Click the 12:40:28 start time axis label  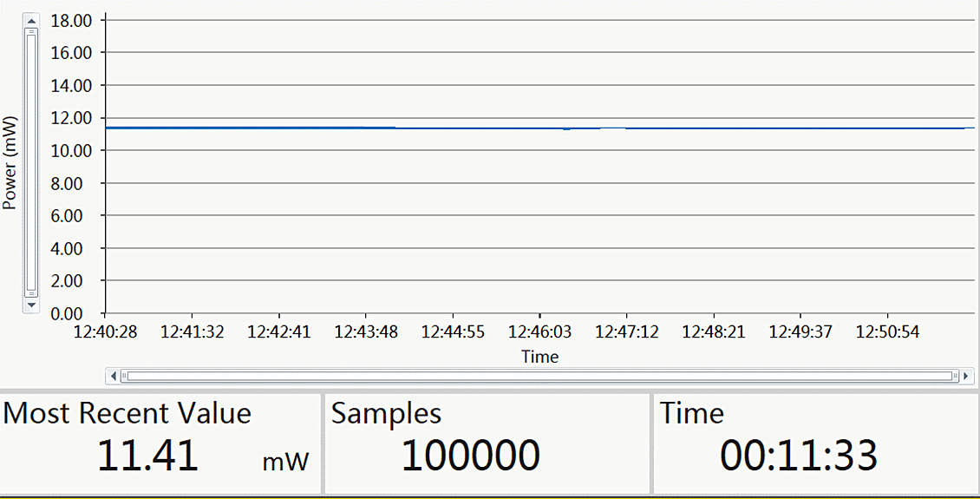(105, 332)
